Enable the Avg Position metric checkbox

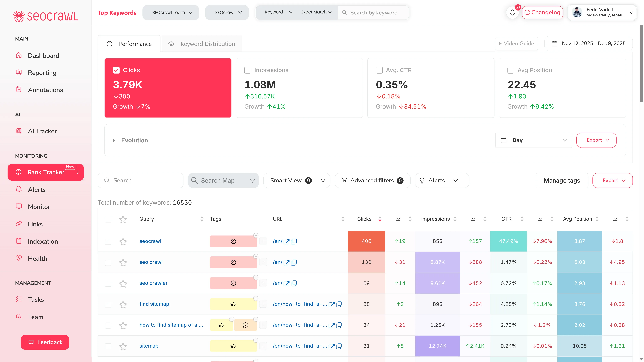point(511,70)
